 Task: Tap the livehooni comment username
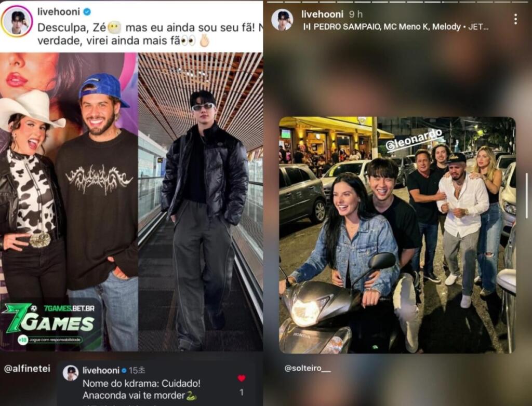[x=101, y=370]
